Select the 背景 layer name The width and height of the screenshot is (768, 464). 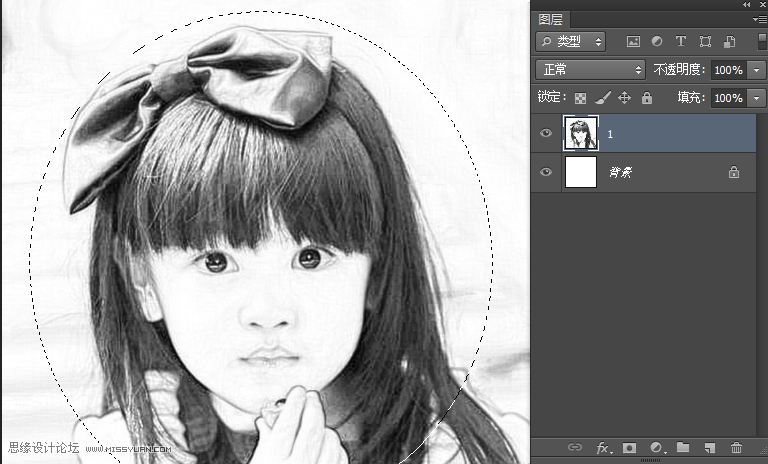(x=621, y=172)
